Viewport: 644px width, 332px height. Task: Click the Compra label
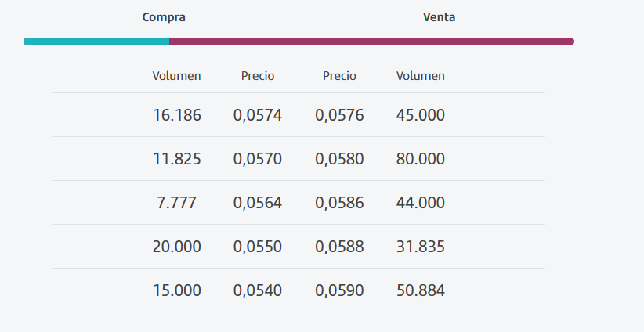(164, 17)
